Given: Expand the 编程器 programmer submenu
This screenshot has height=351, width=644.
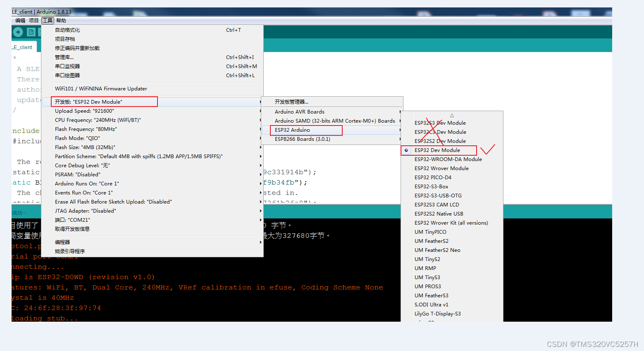Looking at the screenshot, I should [153, 242].
